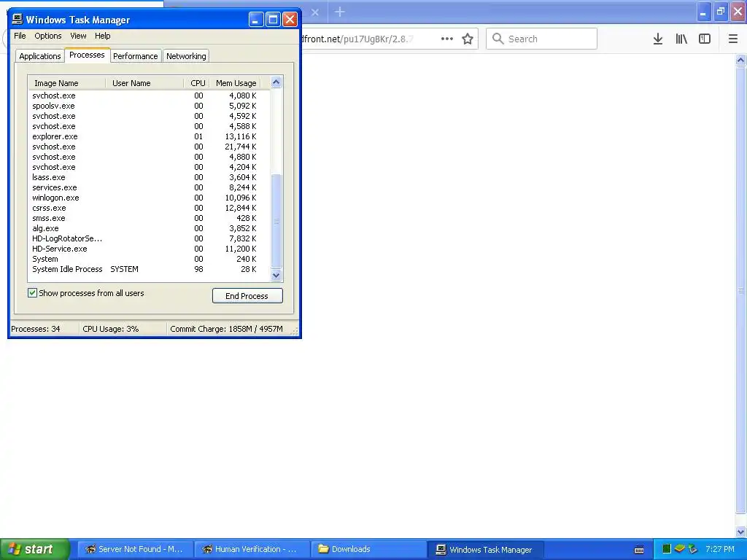Click the BlueStacks tray icon
747x560 pixels.
click(679, 549)
